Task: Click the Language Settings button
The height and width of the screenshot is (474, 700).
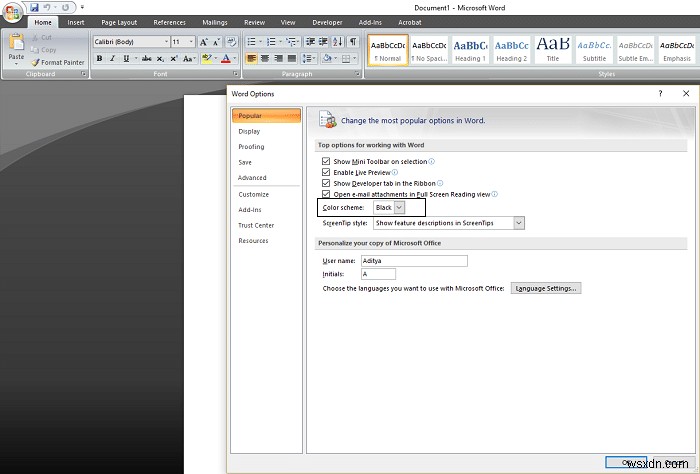Action: tap(546, 288)
